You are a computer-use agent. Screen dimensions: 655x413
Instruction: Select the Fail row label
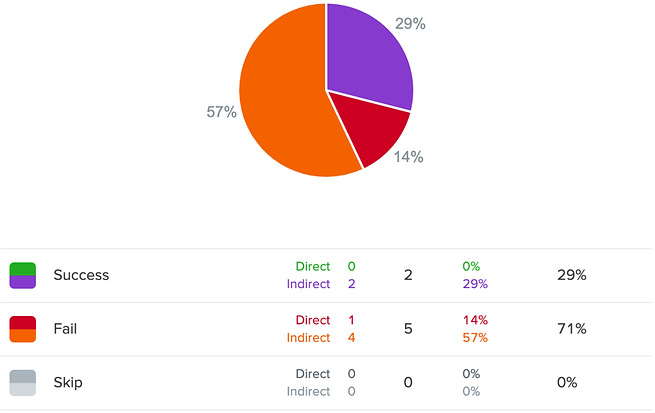click(x=66, y=329)
